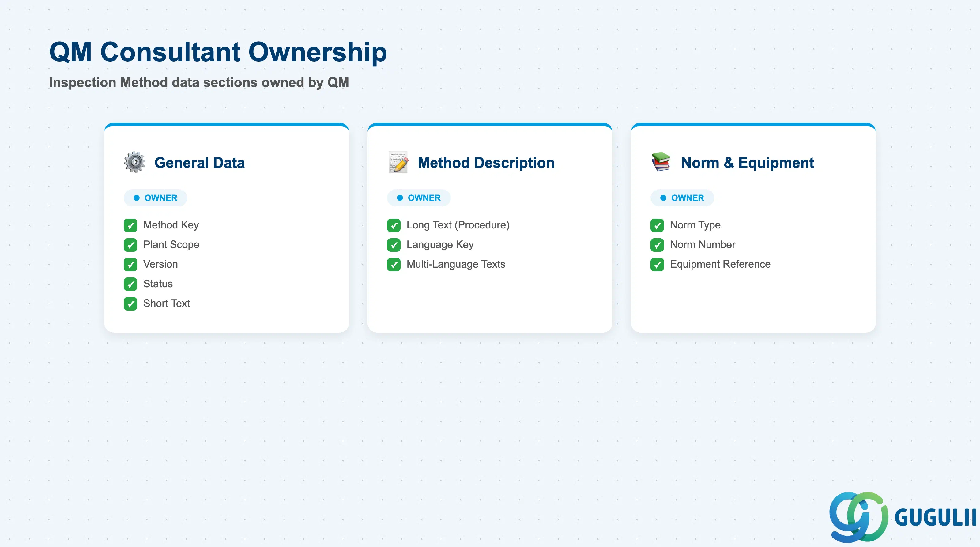Click the Norm Number text
The image size is (980, 547).
point(703,245)
